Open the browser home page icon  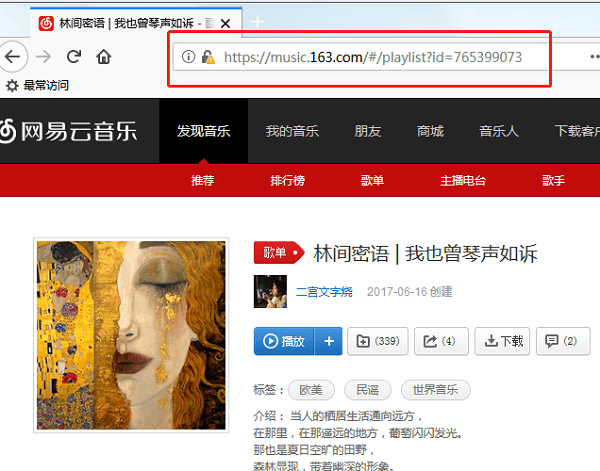[x=104, y=57]
